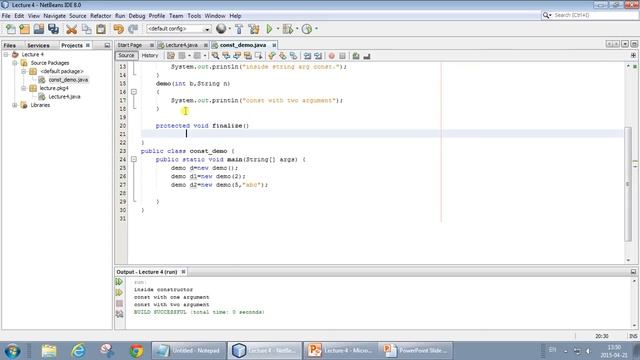Close the Output Lecture 4 run tab

pos(183,272)
